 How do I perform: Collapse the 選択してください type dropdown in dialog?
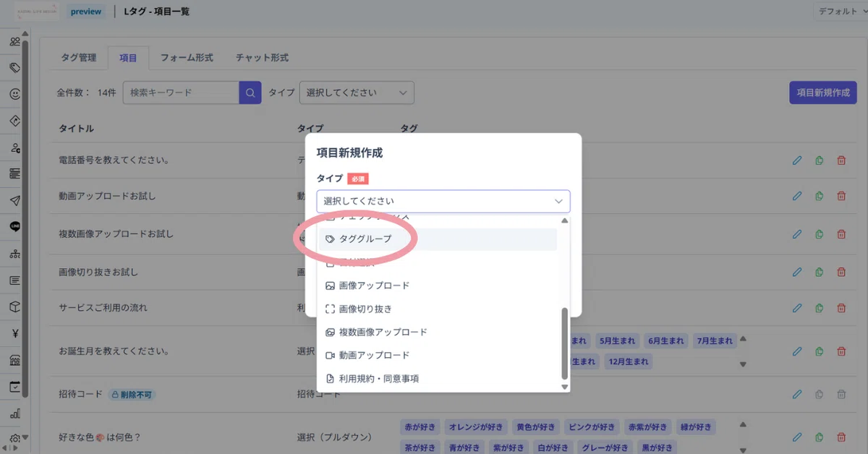pos(443,201)
